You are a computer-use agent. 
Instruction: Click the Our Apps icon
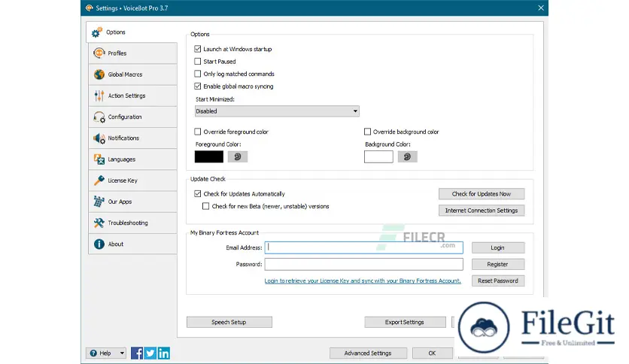(99, 202)
